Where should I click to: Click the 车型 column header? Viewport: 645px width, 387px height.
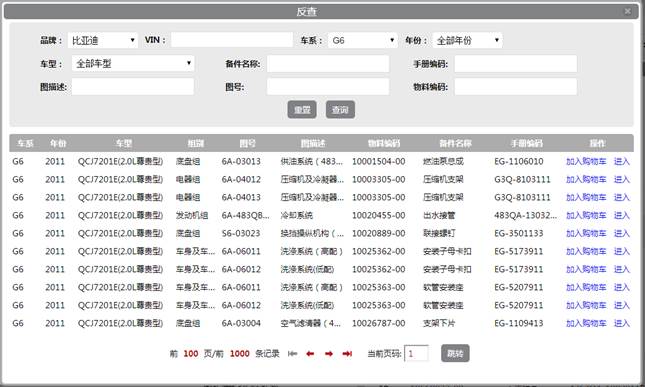[x=123, y=143]
